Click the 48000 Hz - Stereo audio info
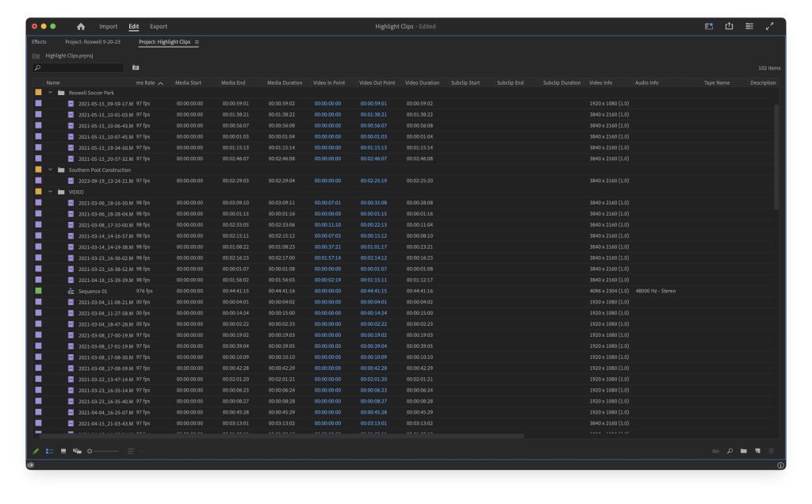Screen dimensions: 812x504 click(x=656, y=292)
